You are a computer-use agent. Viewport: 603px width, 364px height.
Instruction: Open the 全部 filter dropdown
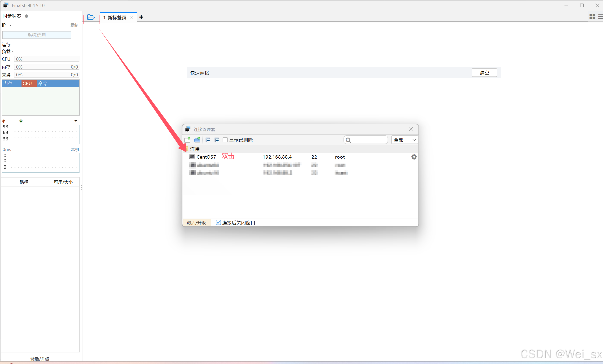coord(405,140)
